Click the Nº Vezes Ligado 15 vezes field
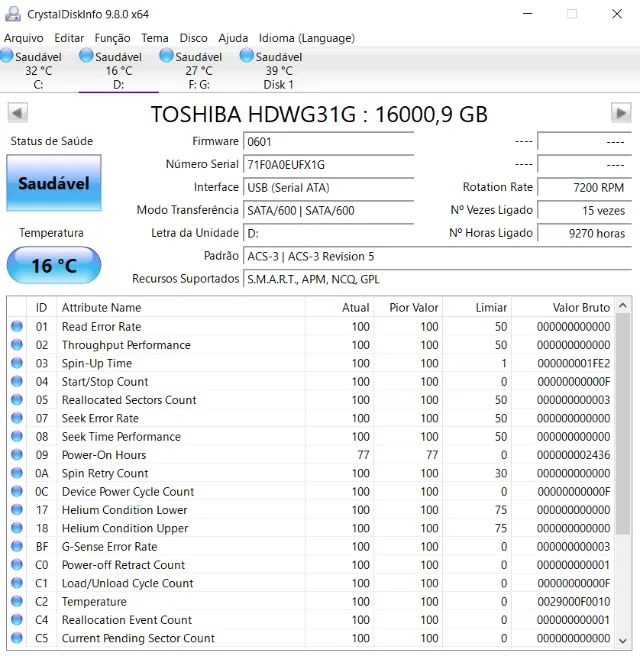This screenshot has width=640, height=656. point(584,210)
